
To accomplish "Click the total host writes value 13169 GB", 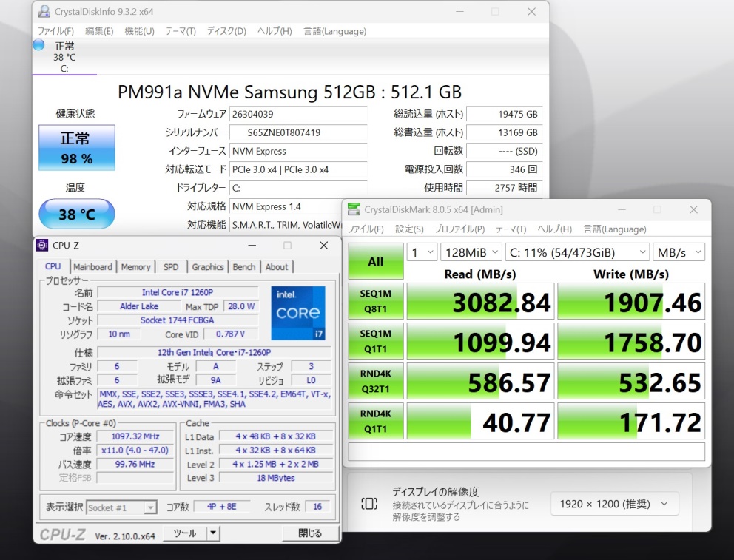I will click(504, 132).
